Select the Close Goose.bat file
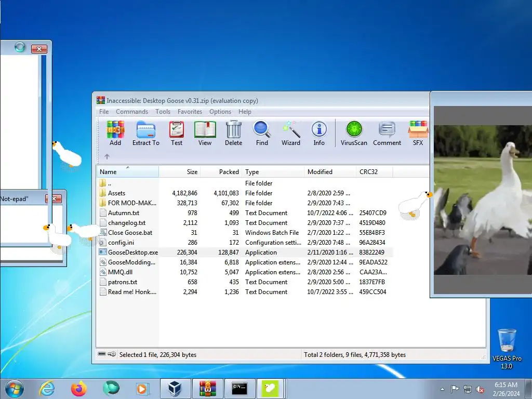532x399 pixels. click(x=245, y=232)
